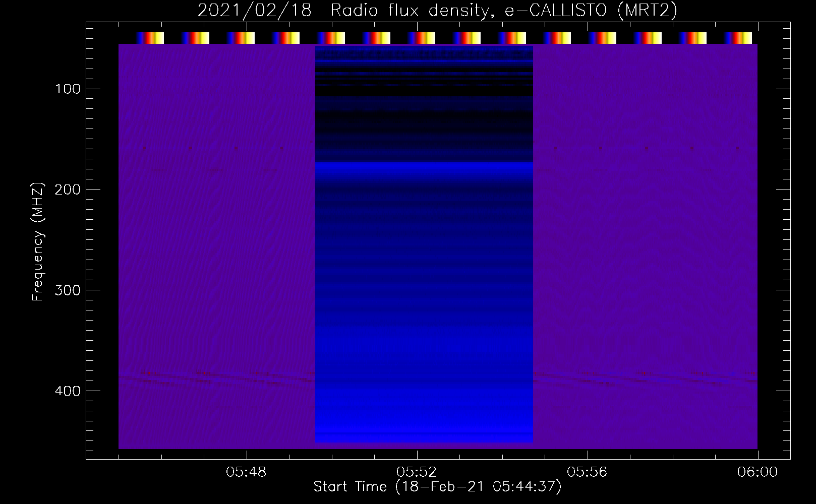This screenshot has height=504, width=816.
Task: Click the 06:00 time tick label
Action: pyautogui.click(x=757, y=472)
